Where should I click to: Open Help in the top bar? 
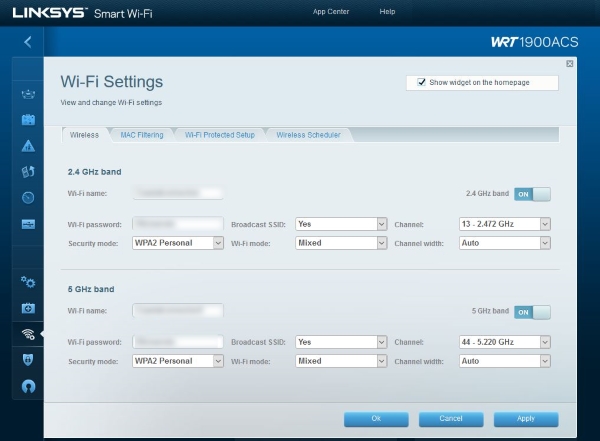(387, 11)
